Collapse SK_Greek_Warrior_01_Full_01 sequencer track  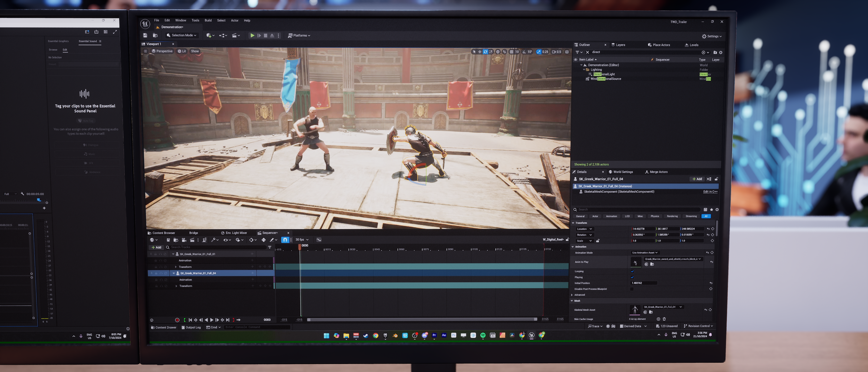point(173,254)
